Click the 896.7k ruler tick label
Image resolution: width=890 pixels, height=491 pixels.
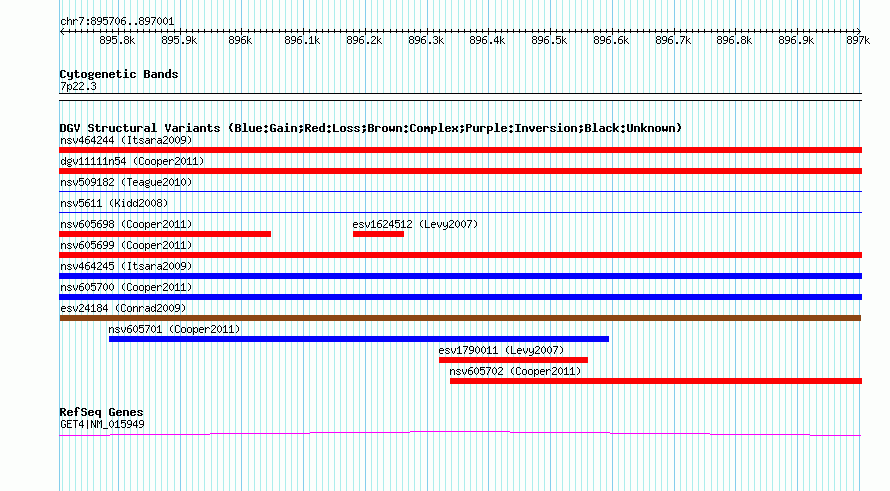(673, 40)
